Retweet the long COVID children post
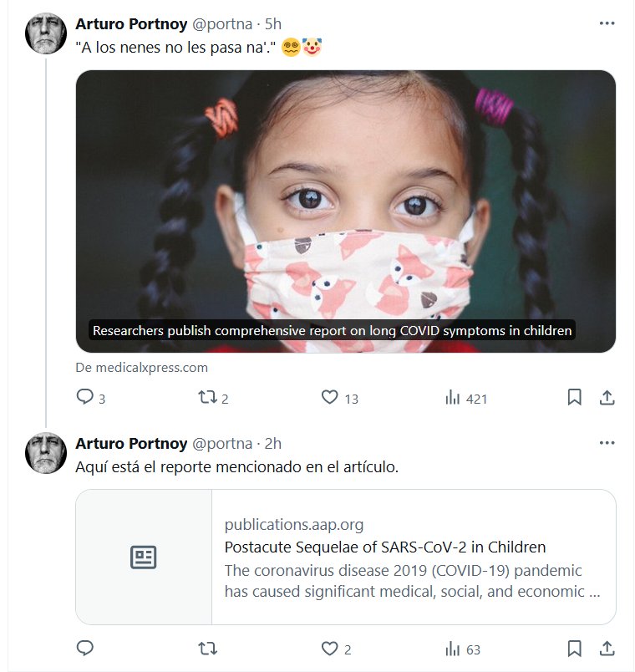This screenshot has height=672, width=635. 207,398
